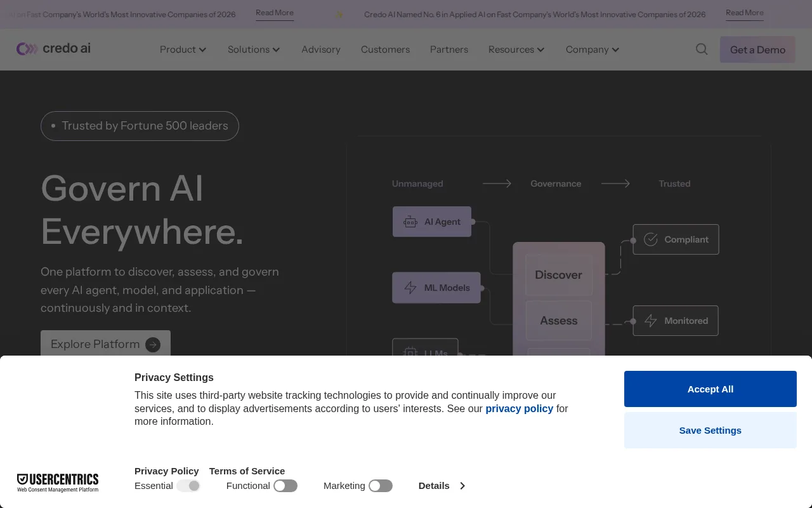Expand the Company menu
Screen dimensions: 812x508
(593, 49)
